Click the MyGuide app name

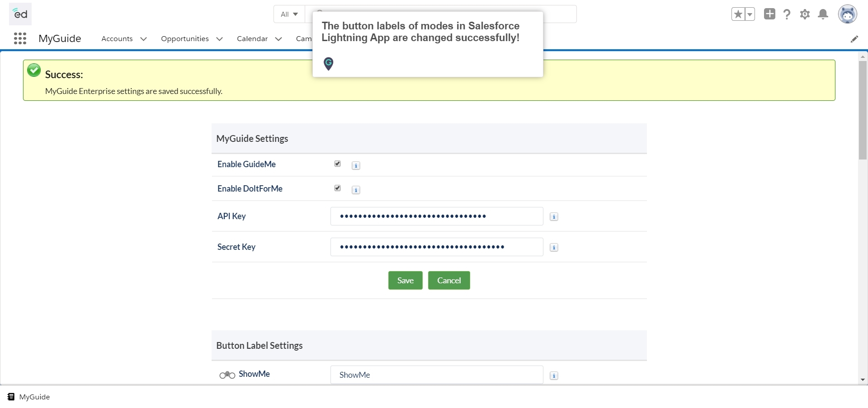pyautogui.click(x=60, y=38)
